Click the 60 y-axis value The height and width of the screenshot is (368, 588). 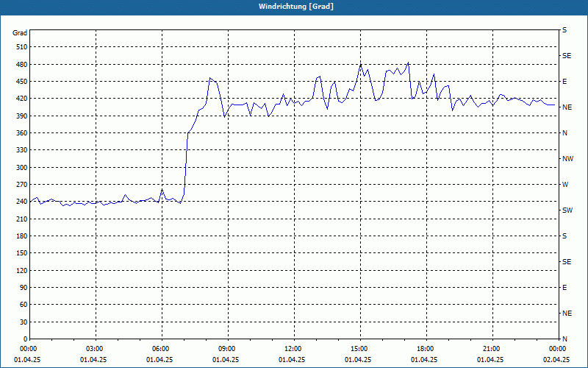pos(24,305)
